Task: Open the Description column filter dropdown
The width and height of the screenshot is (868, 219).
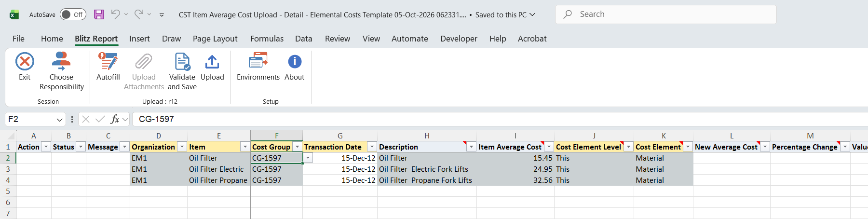Action: (472, 147)
